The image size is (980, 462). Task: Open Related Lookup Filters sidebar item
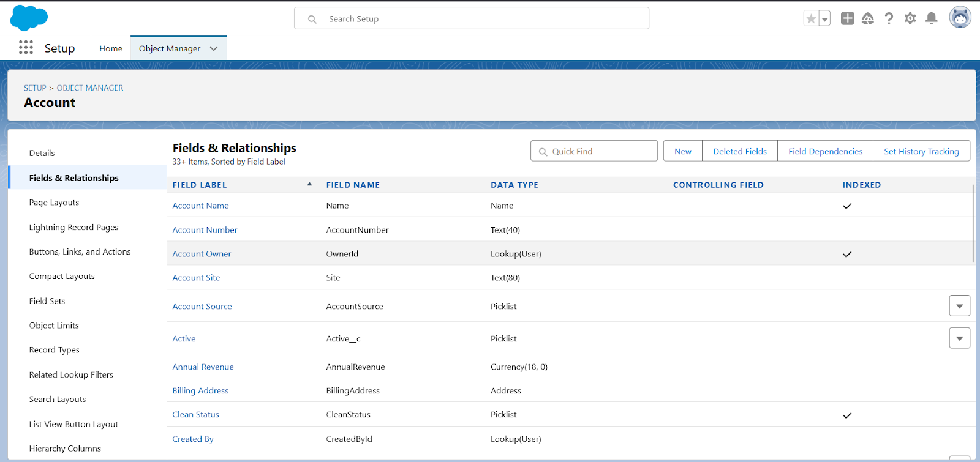point(88,374)
